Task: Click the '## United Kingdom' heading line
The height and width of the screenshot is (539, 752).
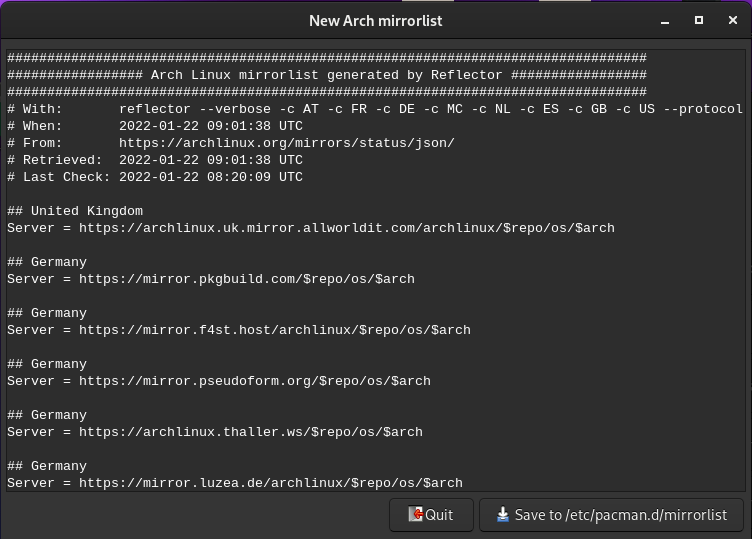Action: [x=75, y=211]
